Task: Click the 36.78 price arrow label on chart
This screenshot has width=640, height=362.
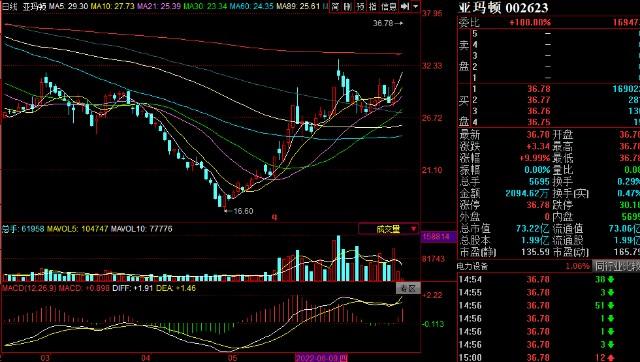Action: (387, 23)
